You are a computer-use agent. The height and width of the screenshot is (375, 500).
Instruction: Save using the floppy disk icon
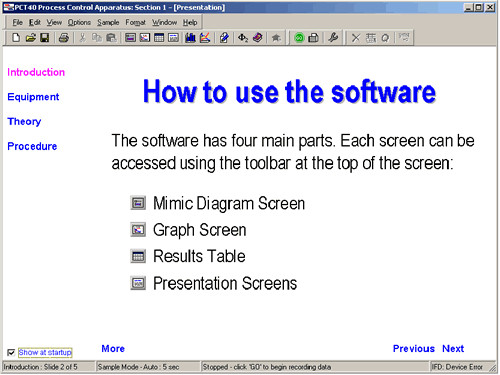tap(45, 38)
